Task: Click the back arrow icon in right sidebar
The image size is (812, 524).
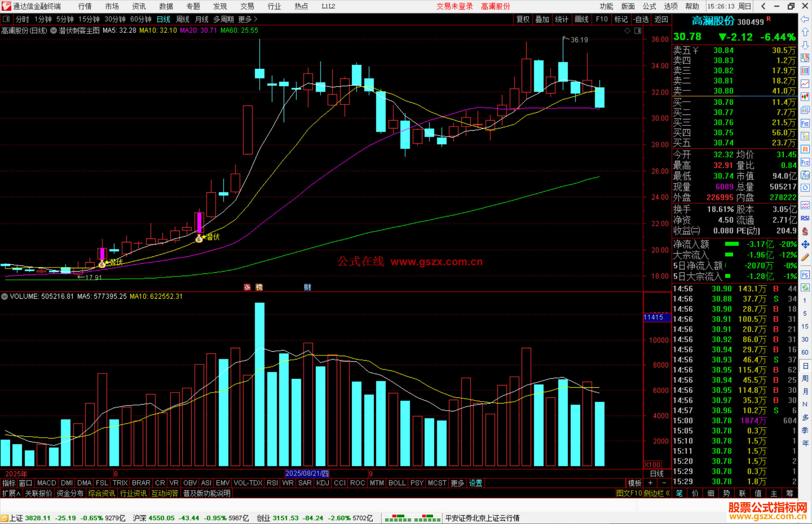Action: coord(805,19)
